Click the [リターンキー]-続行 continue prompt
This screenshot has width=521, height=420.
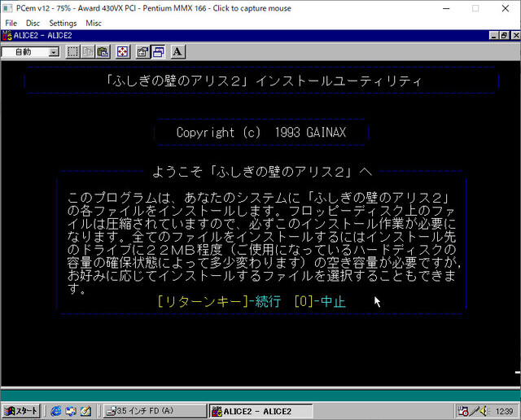(219, 302)
